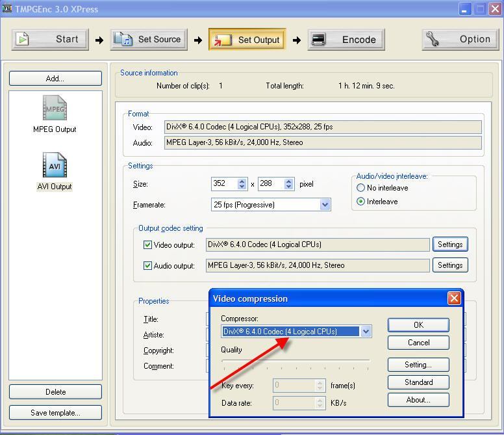Image resolution: width=504 pixels, height=435 pixels.
Task: Click the TMPGEnc title bar app icon
Action: tap(7, 8)
